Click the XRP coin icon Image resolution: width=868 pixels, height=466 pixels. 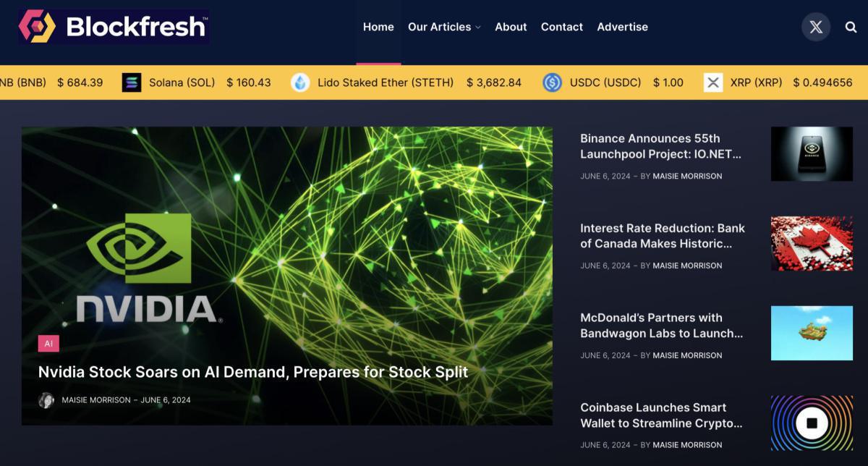click(712, 82)
